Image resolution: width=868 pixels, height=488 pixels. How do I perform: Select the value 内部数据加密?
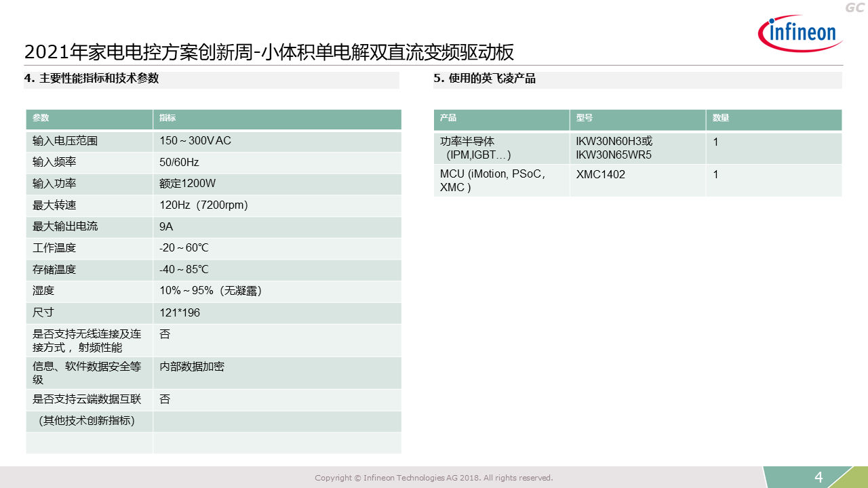coord(192,367)
